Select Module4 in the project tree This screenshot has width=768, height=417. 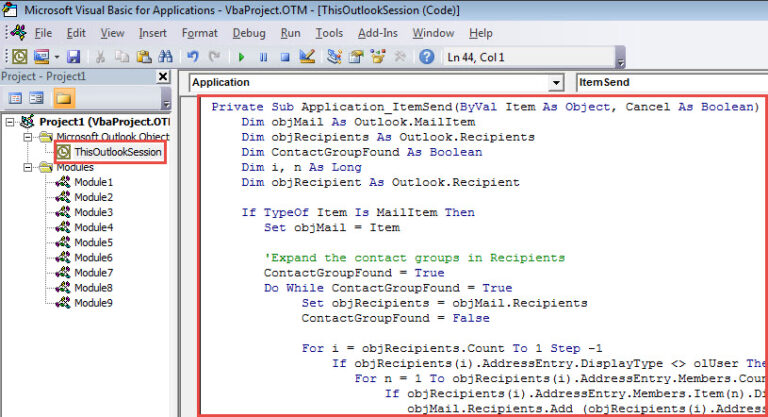(x=93, y=228)
